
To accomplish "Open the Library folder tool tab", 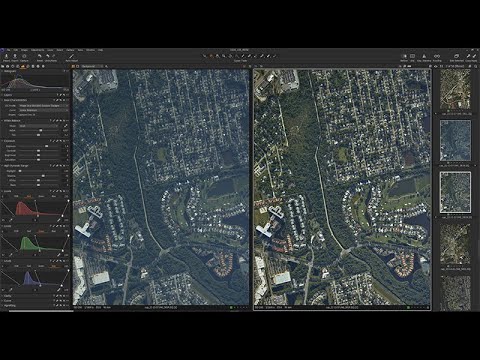I will tap(3, 66).
